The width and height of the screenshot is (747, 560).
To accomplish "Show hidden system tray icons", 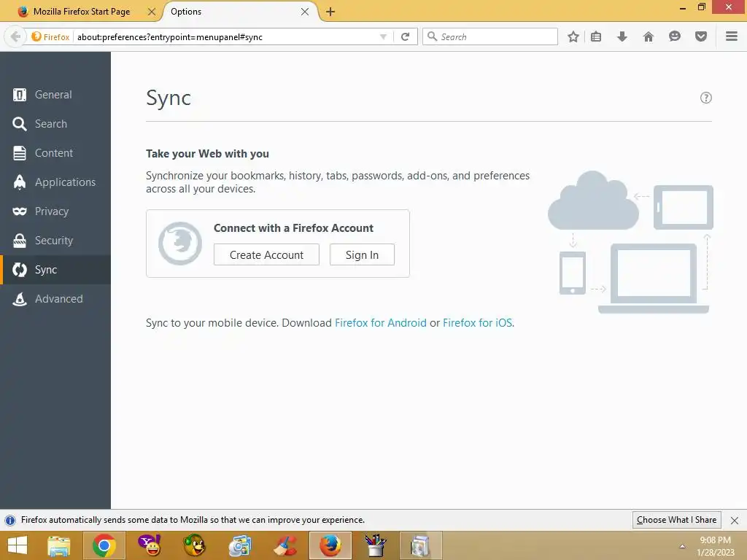I will pos(682,546).
